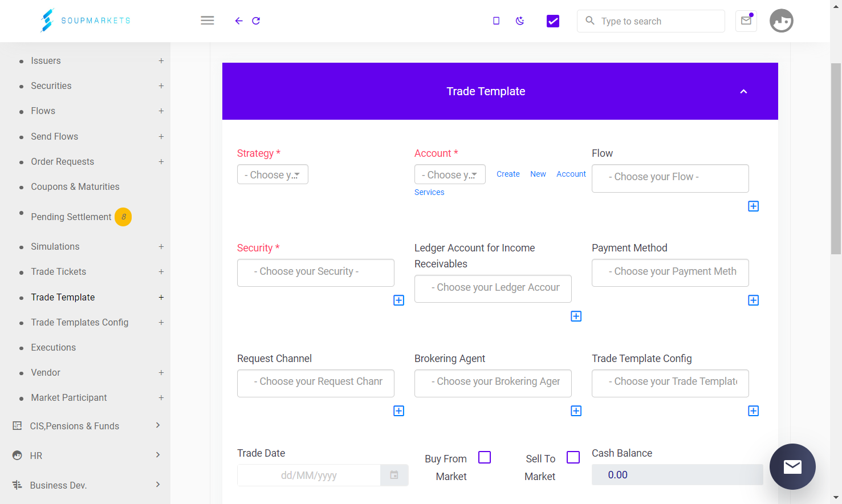Open Order Requests in the sidebar

pos(62,162)
